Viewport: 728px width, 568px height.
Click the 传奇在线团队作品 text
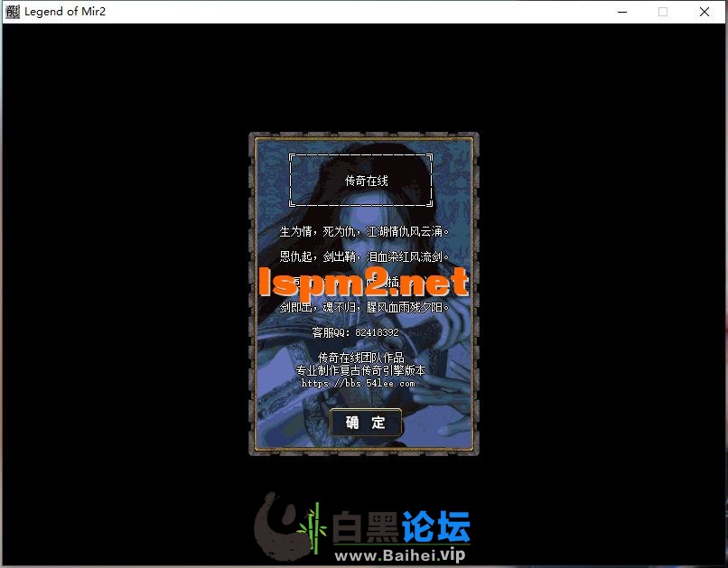tap(360, 358)
